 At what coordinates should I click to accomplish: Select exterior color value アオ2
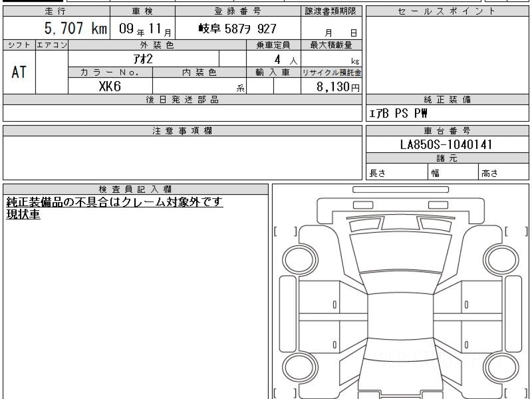(143, 59)
